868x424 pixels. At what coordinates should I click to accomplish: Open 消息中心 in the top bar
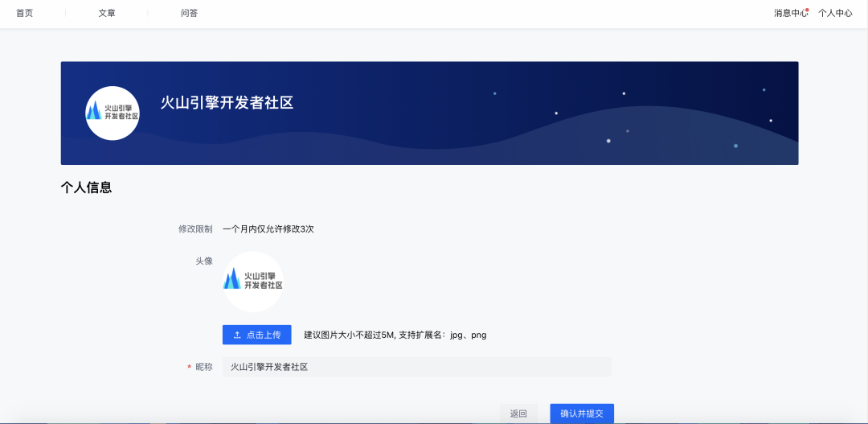click(x=791, y=14)
